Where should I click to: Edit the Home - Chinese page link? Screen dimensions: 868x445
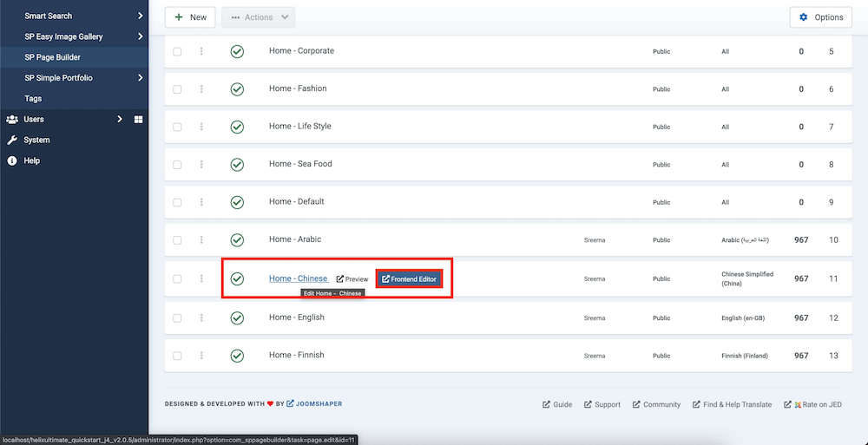pyautogui.click(x=299, y=278)
